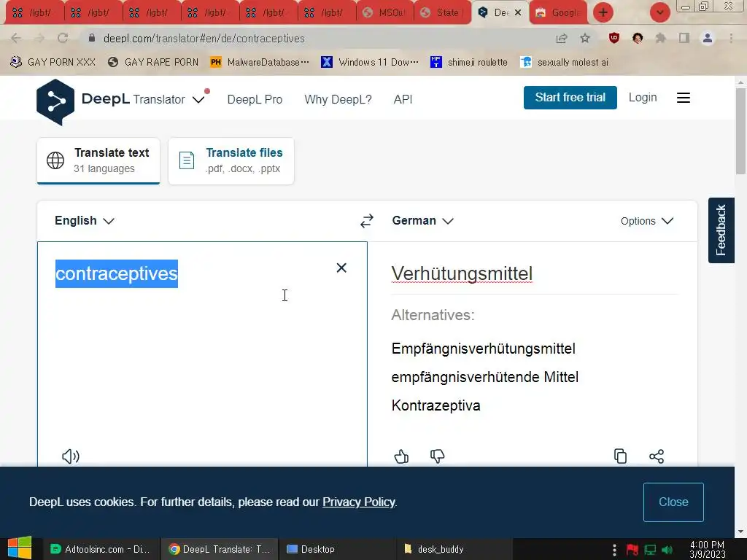Open the Extensions puzzle piece icon
This screenshot has width=747, height=560.
coord(660,38)
